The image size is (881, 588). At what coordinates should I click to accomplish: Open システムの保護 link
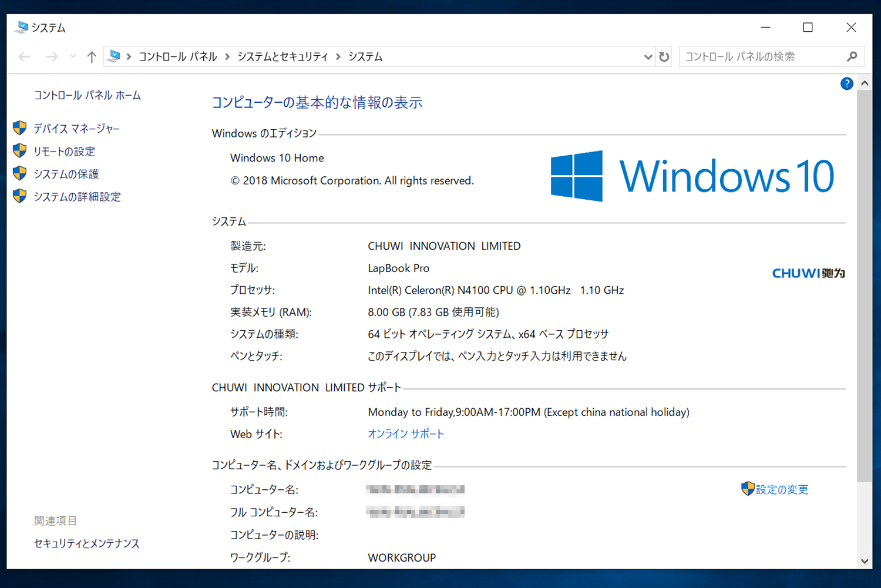point(66,174)
